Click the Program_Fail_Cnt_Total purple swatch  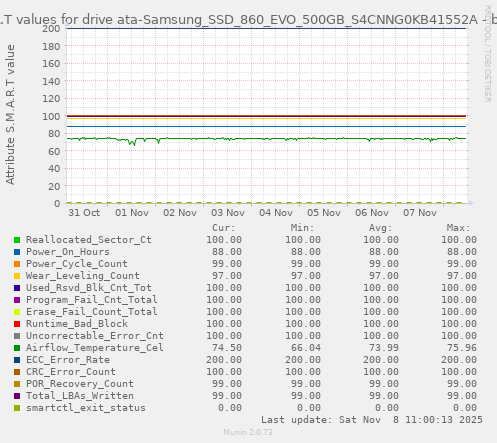[17, 300]
